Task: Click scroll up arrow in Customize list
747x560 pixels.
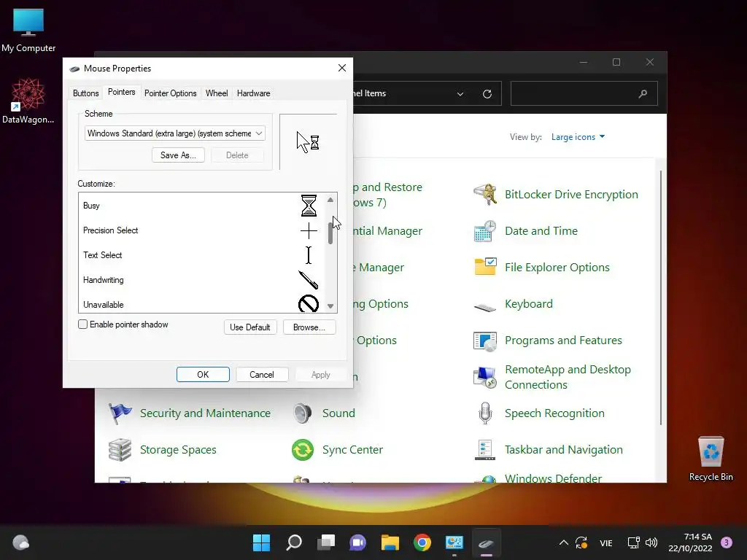Action: tap(330, 200)
